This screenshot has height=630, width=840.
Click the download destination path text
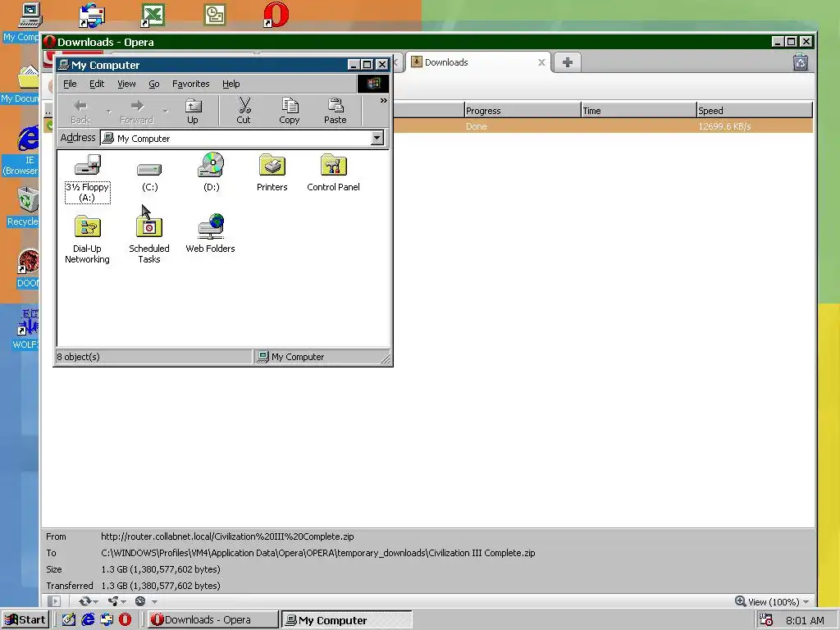point(317,553)
